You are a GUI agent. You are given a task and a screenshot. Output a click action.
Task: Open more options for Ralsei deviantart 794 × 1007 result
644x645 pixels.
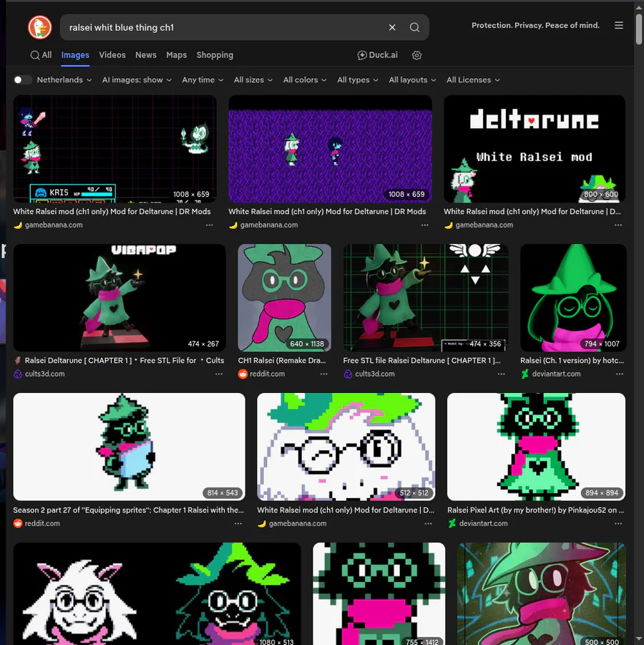[620, 374]
